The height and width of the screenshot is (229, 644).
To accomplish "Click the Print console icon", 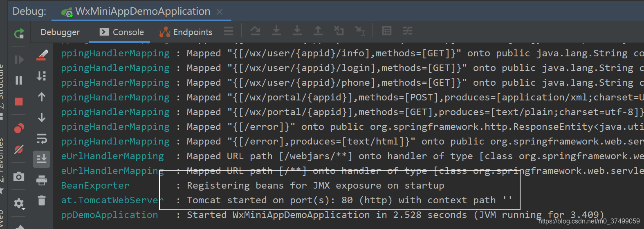I will (x=42, y=180).
